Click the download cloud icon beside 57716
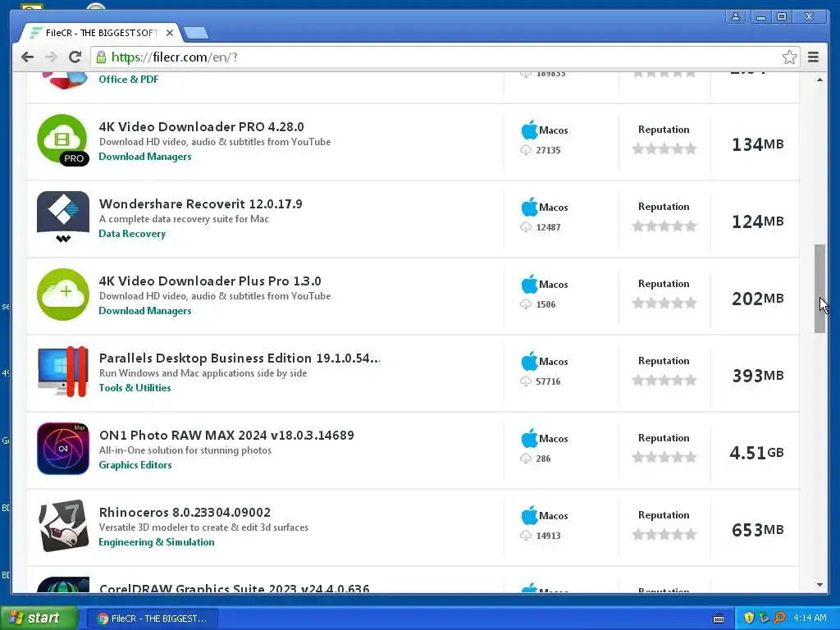The image size is (840, 630). [x=526, y=381]
